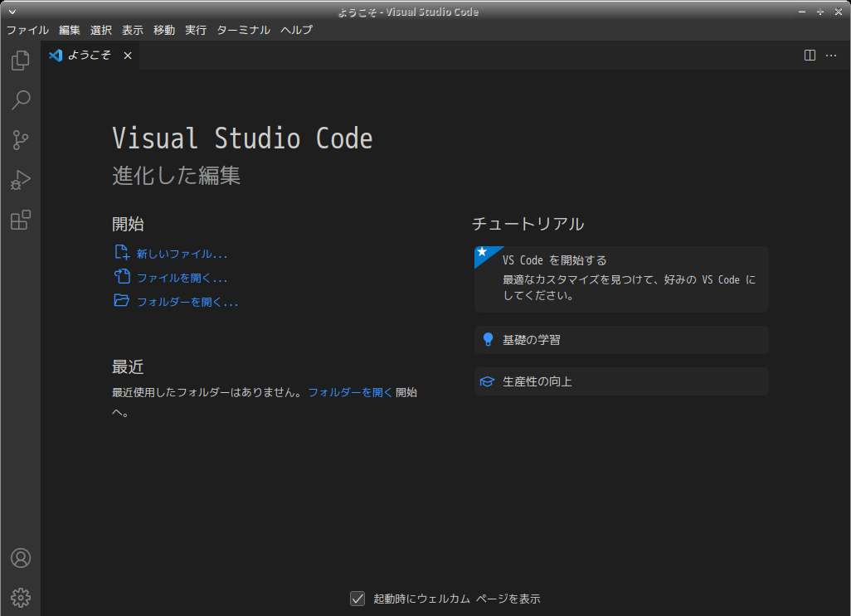
Task: Click the open file icon beside ファイルを開く
Action: 122,277
